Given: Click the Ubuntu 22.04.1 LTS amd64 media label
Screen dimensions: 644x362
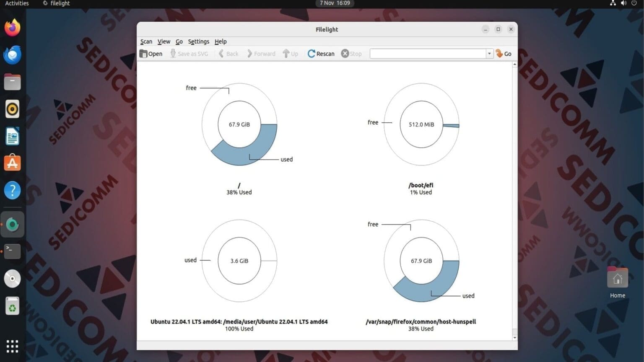Looking at the screenshot, I should [x=239, y=322].
